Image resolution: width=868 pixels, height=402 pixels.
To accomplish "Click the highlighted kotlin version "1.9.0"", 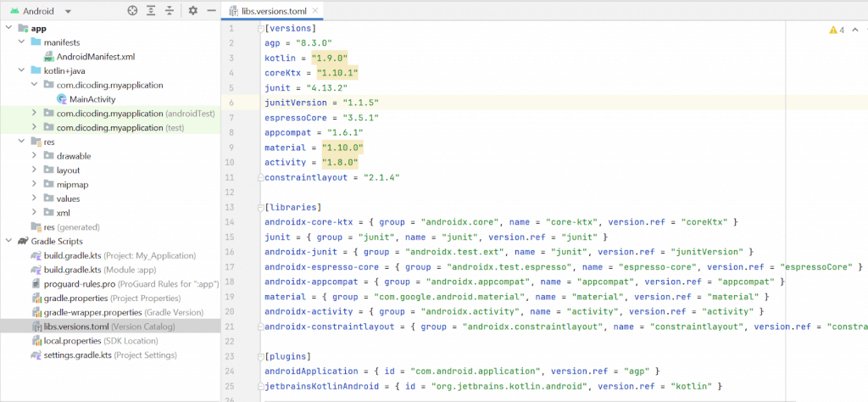I will [330, 59].
